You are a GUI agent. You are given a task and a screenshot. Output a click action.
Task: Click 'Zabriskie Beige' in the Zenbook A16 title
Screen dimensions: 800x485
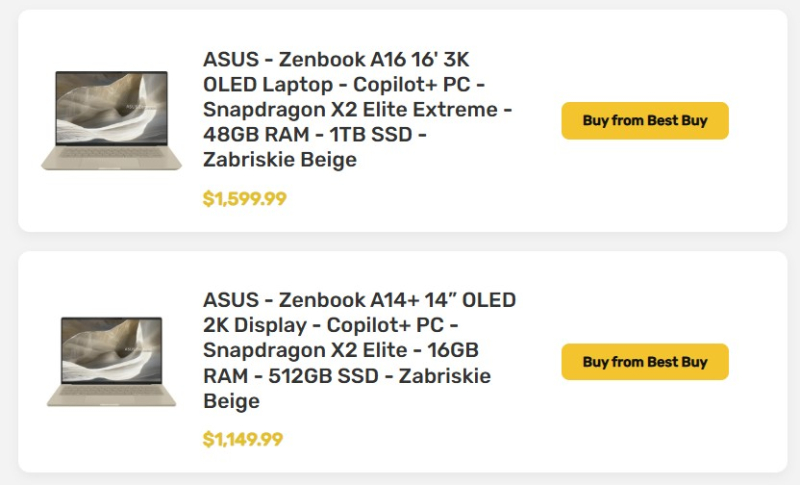tap(279, 159)
